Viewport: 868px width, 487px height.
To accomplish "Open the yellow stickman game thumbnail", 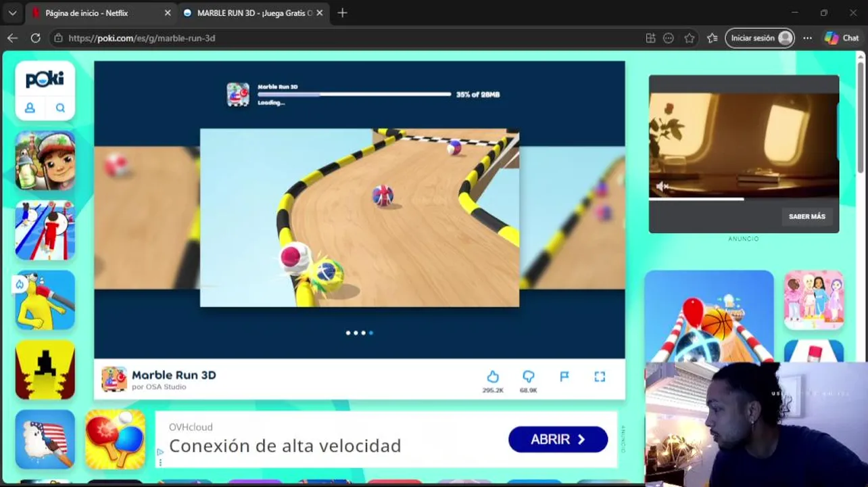I will pos(45,300).
